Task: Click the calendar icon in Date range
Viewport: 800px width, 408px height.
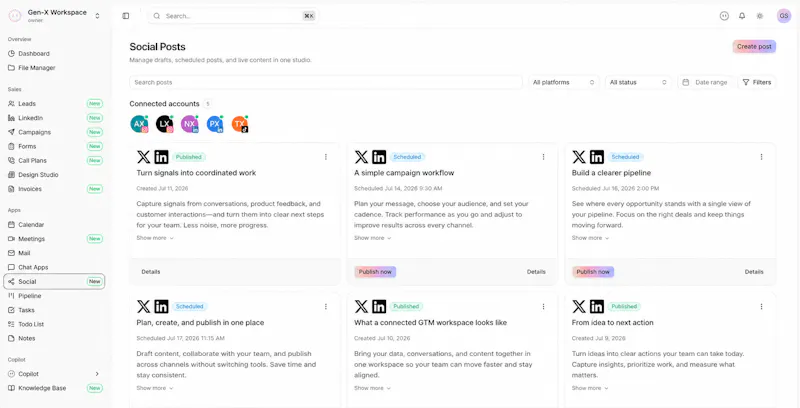Action: [x=686, y=82]
